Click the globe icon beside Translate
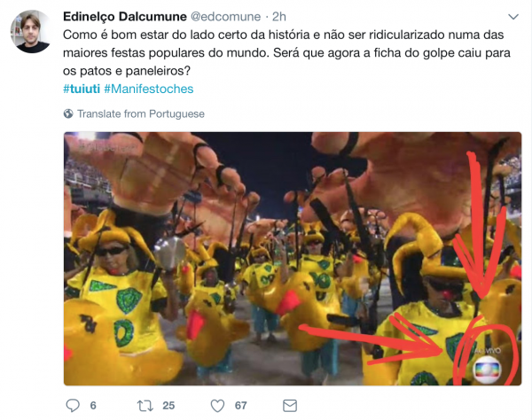This screenshot has width=532, height=420. pyautogui.click(x=68, y=113)
